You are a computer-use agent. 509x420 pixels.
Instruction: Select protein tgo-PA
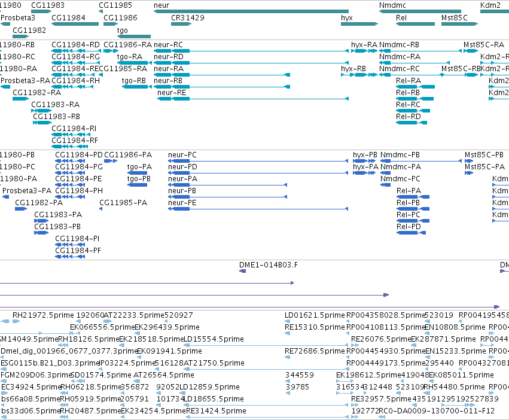[139, 167]
